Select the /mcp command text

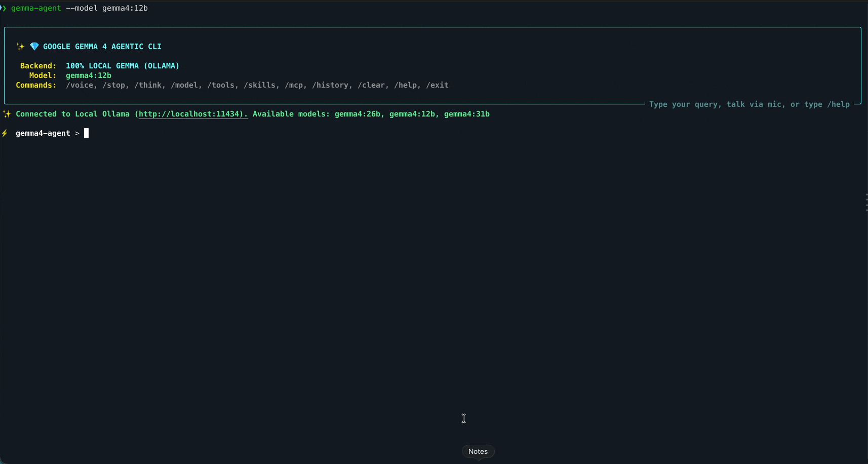[294, 85]
